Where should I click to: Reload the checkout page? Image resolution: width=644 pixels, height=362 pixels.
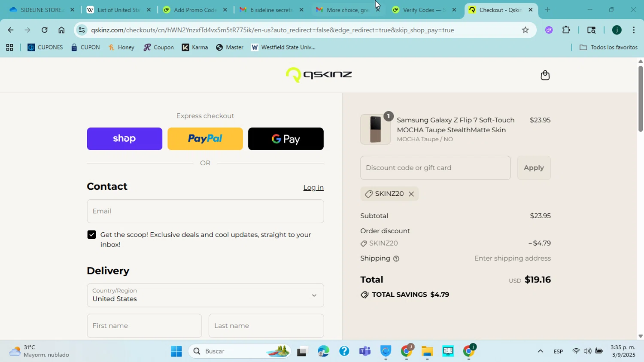(44, 30)
